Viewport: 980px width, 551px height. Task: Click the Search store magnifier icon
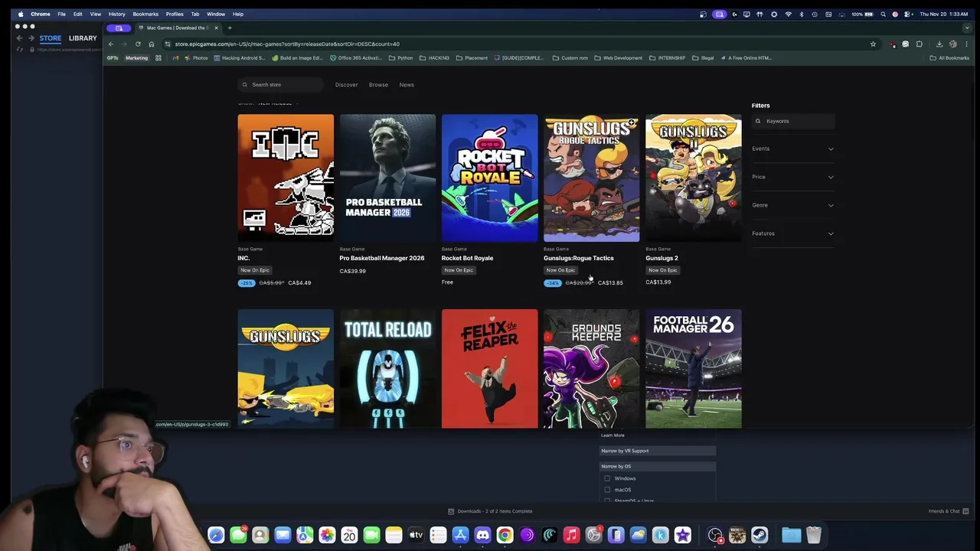pyautogui.click(x=245, y=85)
